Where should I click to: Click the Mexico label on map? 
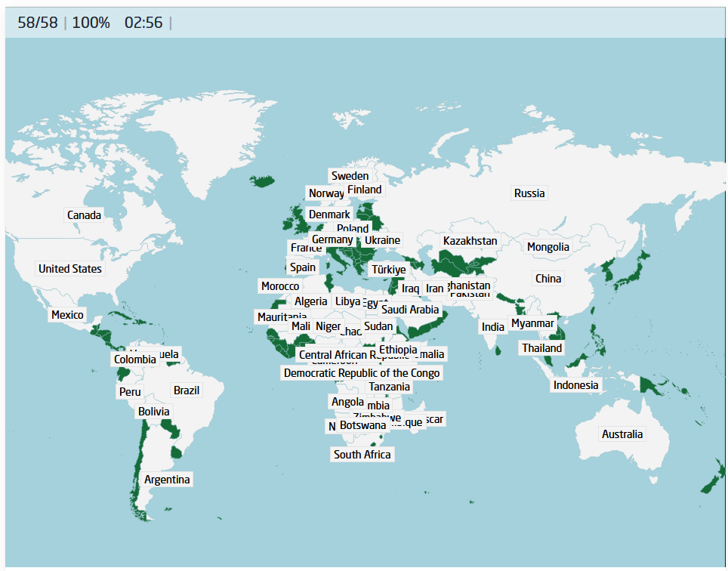click(67, 315)
